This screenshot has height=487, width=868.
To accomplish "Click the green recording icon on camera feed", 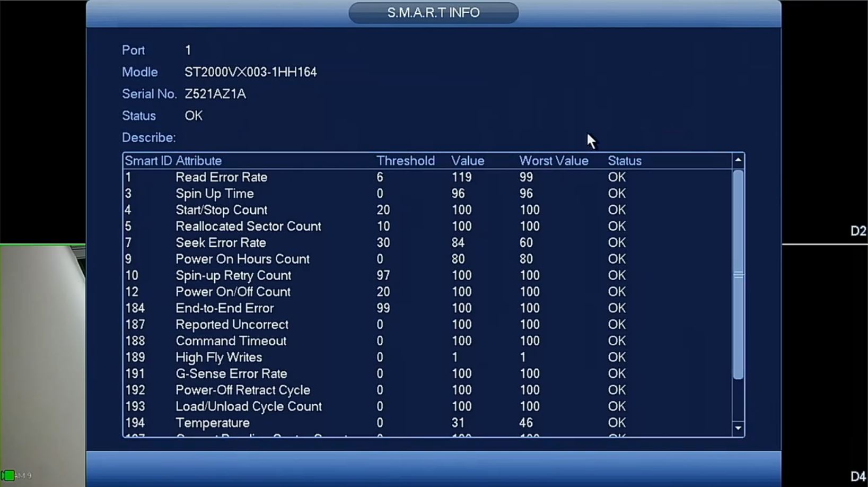I will [7, 475].
